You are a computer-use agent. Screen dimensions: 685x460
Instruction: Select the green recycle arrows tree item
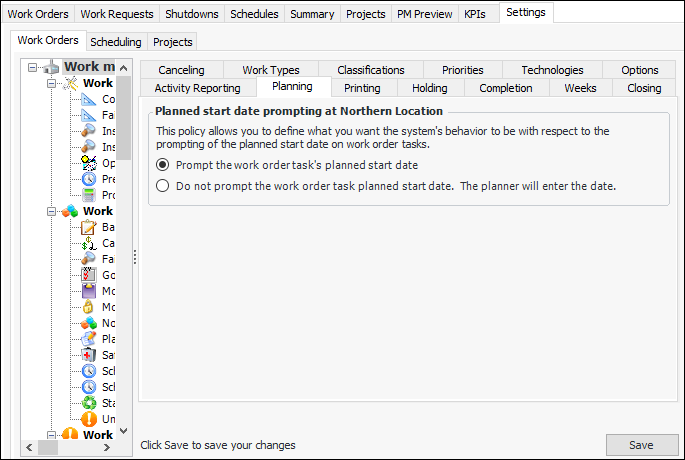[89, 403]
